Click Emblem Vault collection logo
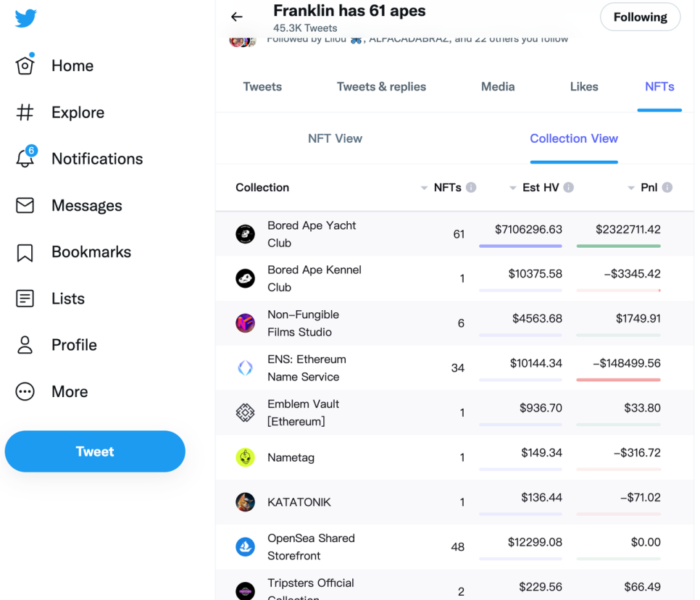 [x=245, y=412]
